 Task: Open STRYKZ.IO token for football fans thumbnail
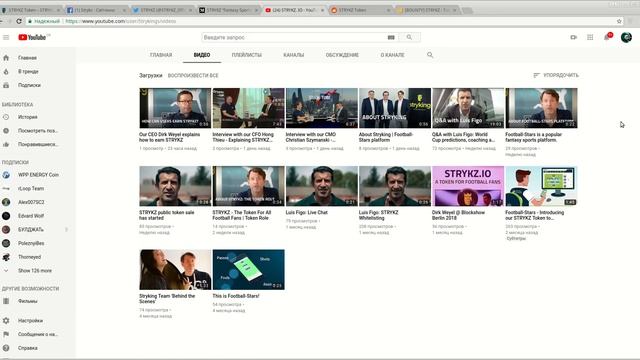coord(468,186)
